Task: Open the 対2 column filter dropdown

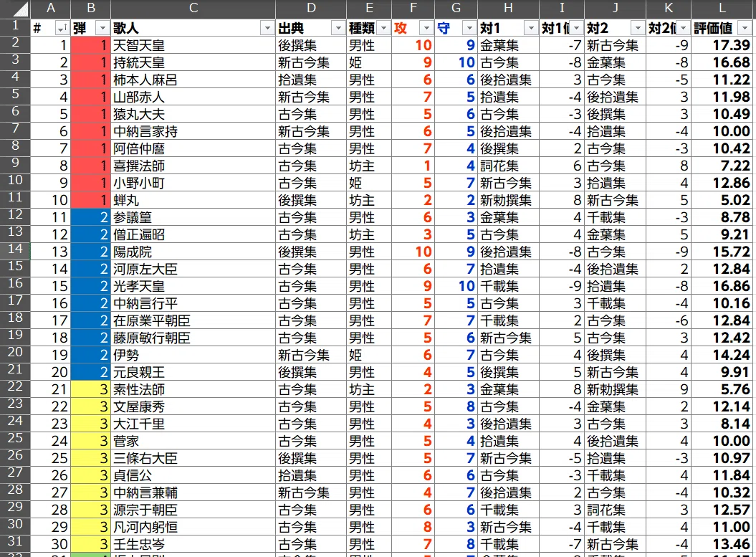Action: tap(638, 29)
